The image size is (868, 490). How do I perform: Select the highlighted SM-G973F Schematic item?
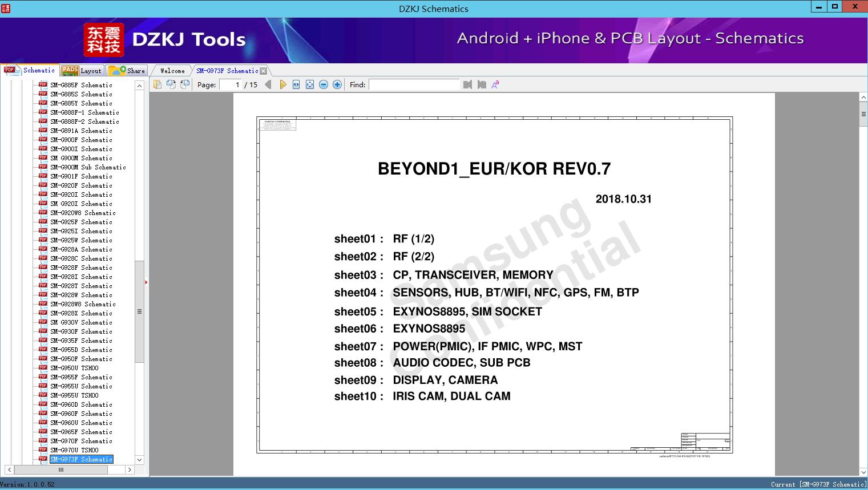point(81,459)
